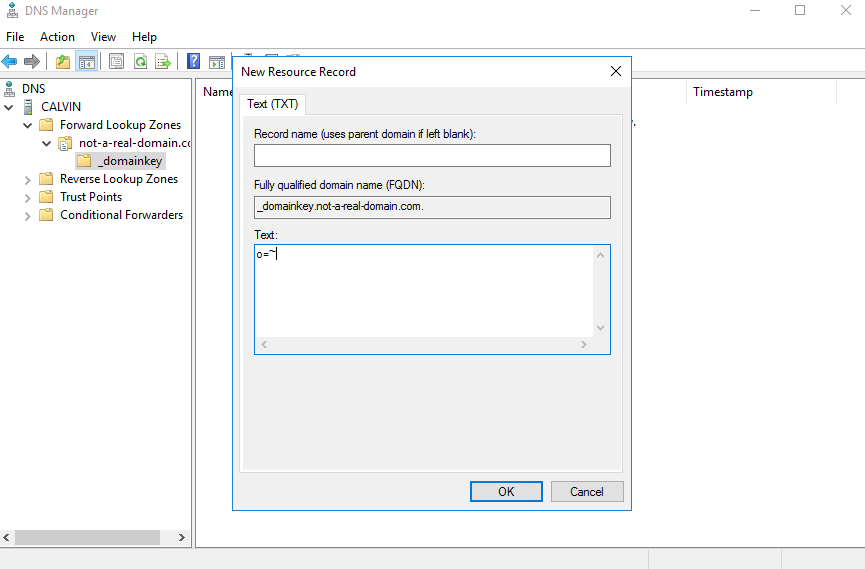Select the DNS root node icon
Screen dimensions: 865x569
[9, 88]
